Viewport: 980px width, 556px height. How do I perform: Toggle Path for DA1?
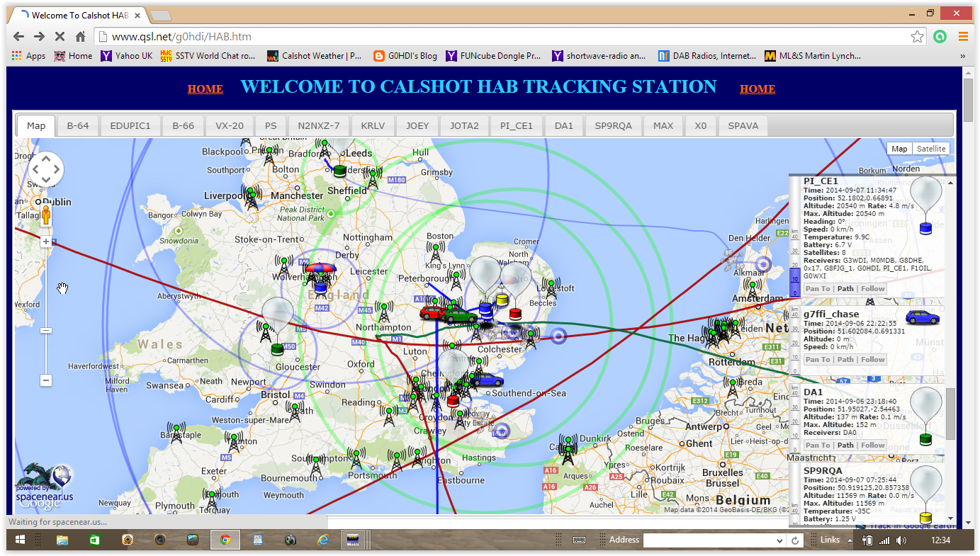pyautogui.click(x=845, y=446)
